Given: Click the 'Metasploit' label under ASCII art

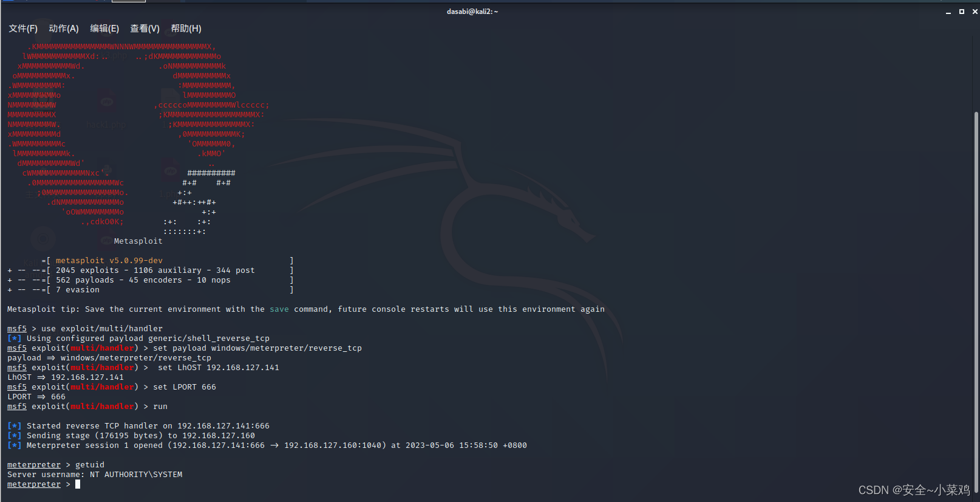Looking at the screenshot, I should (138, 241).
